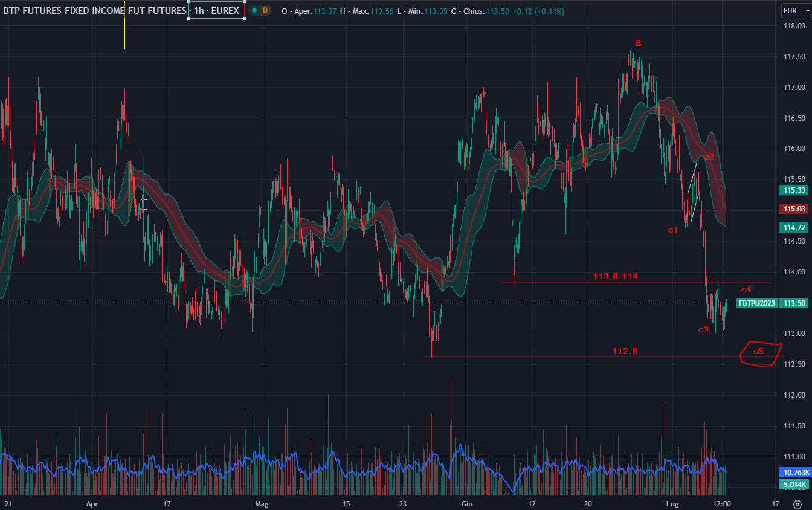The width and height of the screenshot is (812, 510).
Task: Click the green market status dot
Action: click(x=254, y=10)
